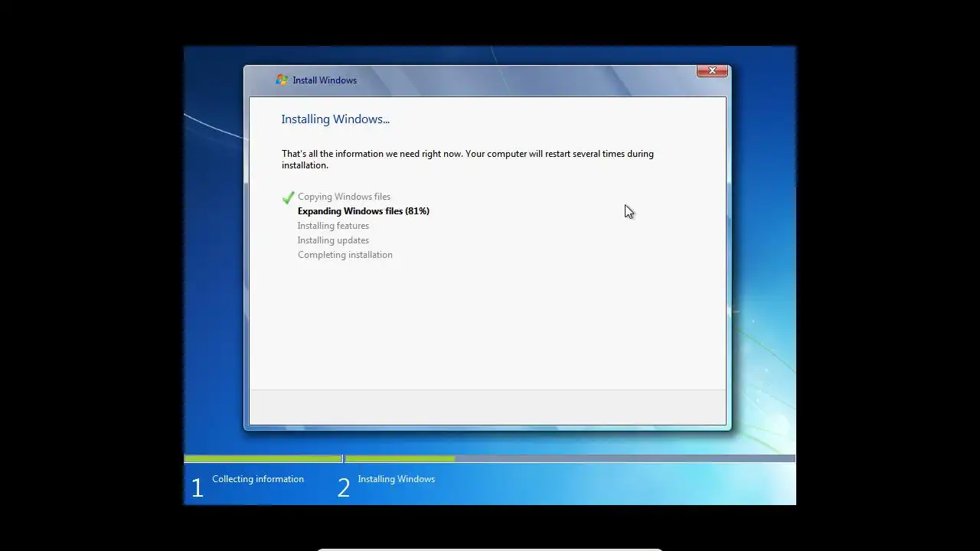Click the 'Installing Windows' stage label at bottom
Viewport: 980px width, 551px height.
click(x=397, y=479)
